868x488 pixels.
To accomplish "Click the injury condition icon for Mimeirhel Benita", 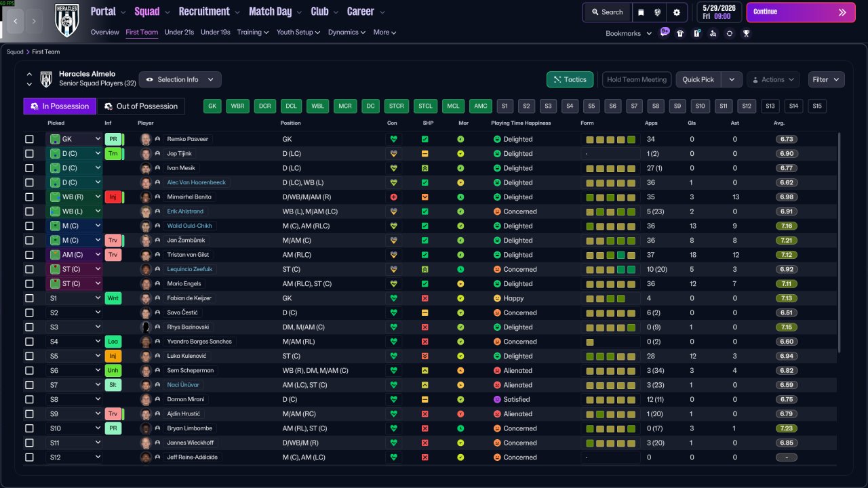I will (393, 197).
